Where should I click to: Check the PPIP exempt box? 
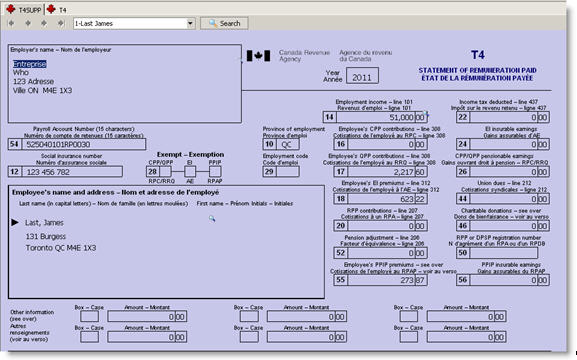[x=215, y=172]
